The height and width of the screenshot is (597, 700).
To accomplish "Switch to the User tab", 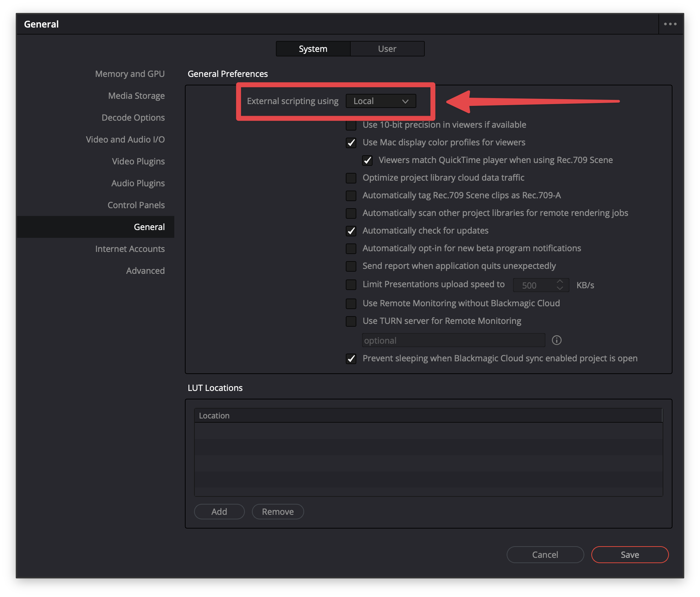I will tap(387, 49).
